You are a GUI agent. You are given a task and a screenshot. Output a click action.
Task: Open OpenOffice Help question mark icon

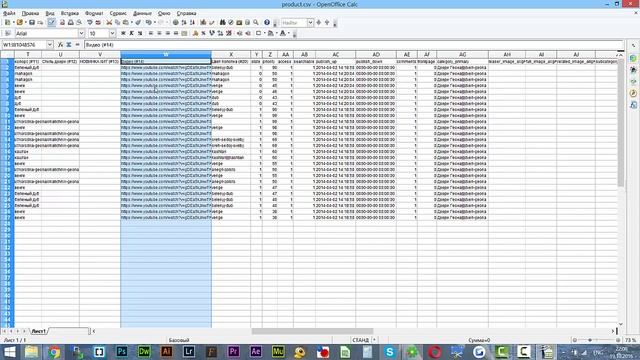(267, 22)
